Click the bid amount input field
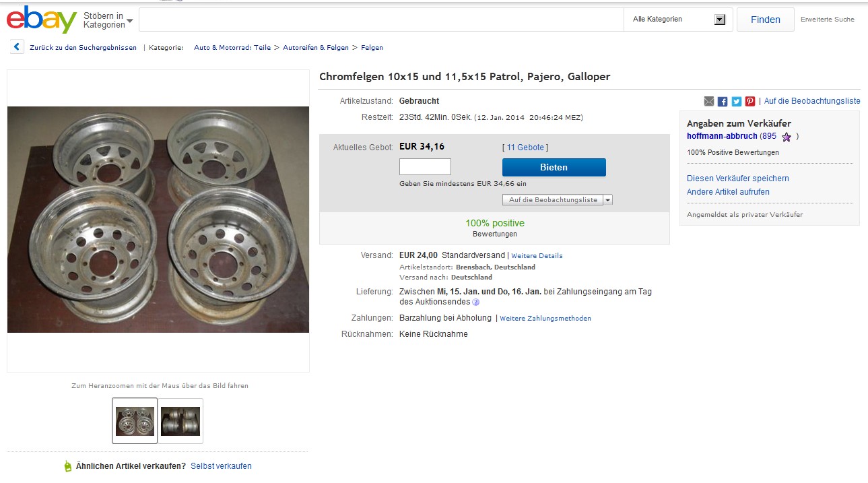Viewport: 868px width, 483px height. pyautogui.click(x=425, y=167)
